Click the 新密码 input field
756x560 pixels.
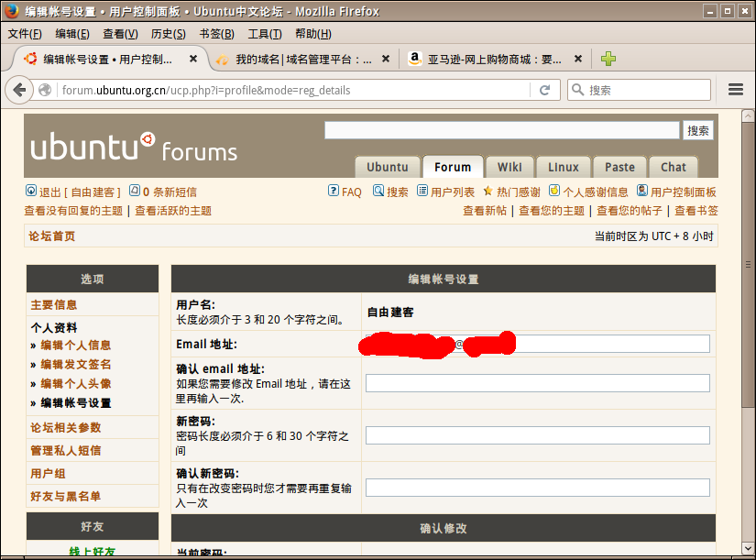pos(538,435)
